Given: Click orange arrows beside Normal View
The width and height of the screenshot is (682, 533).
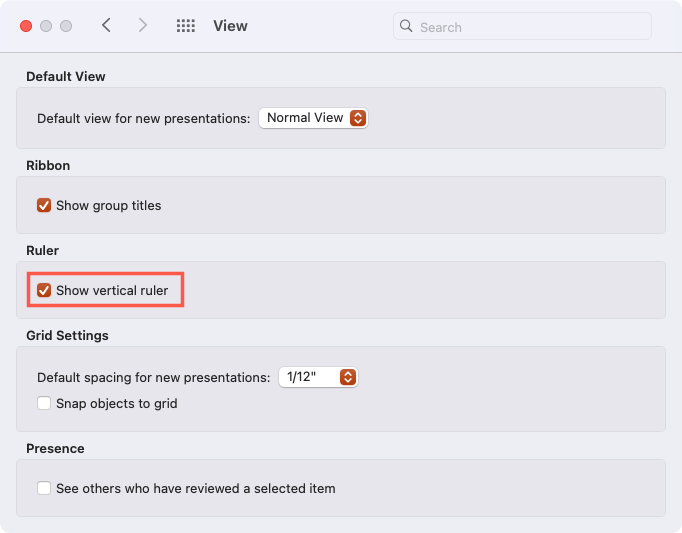Looking at the screenshot, I should pos(358,118).
